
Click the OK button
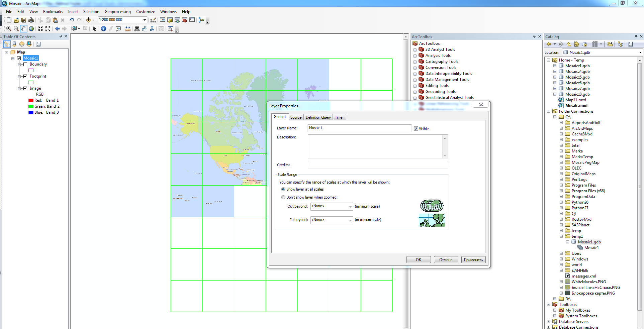(418, 260)
